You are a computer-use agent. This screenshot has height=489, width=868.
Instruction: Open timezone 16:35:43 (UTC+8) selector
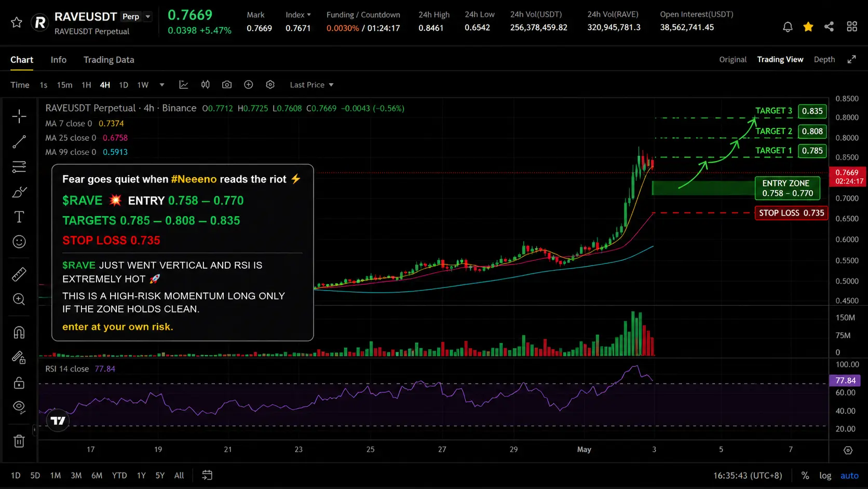(748, 475)
